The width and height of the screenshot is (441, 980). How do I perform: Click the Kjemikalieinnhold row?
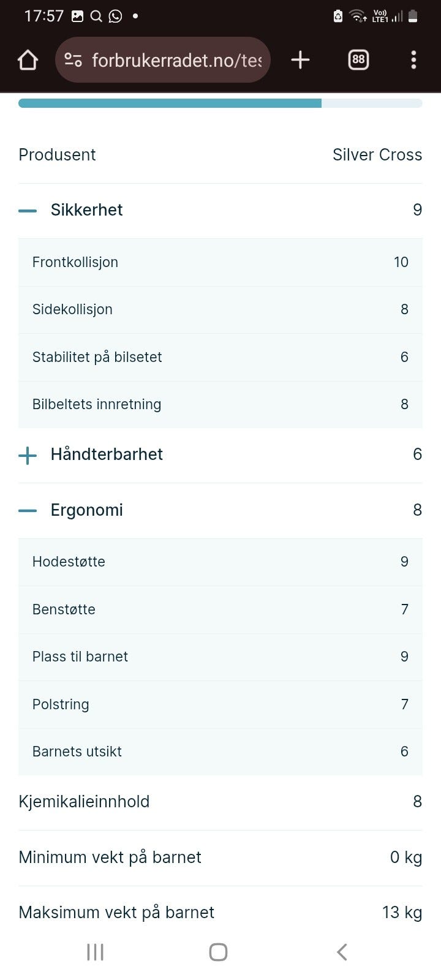pos(221,801)
